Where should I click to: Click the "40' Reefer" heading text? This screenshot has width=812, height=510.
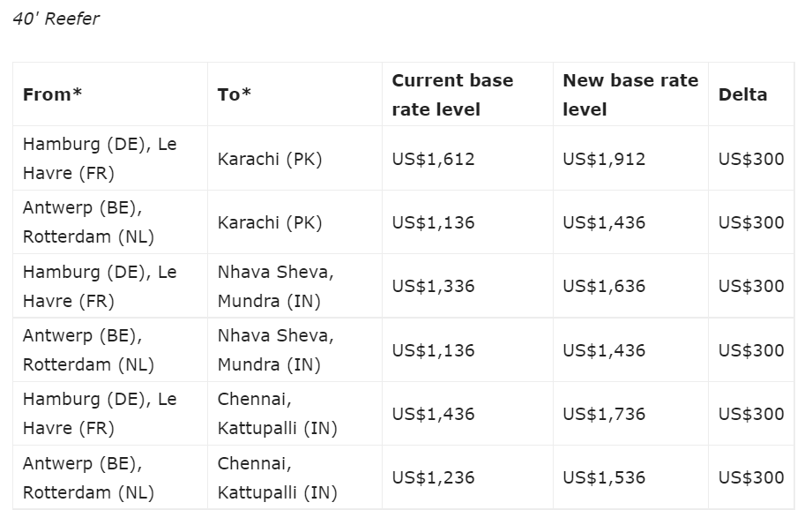click(x=56, y=19)
